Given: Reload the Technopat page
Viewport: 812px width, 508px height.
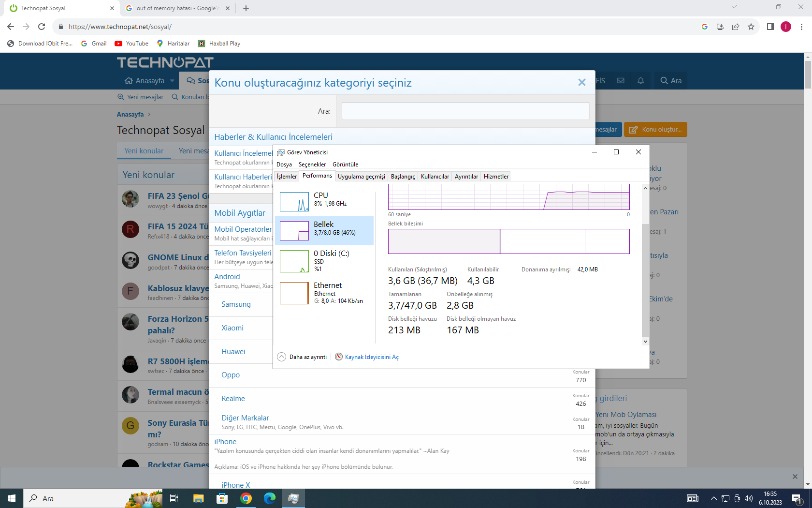Looking at the screenshot, I should click(42, 27).
